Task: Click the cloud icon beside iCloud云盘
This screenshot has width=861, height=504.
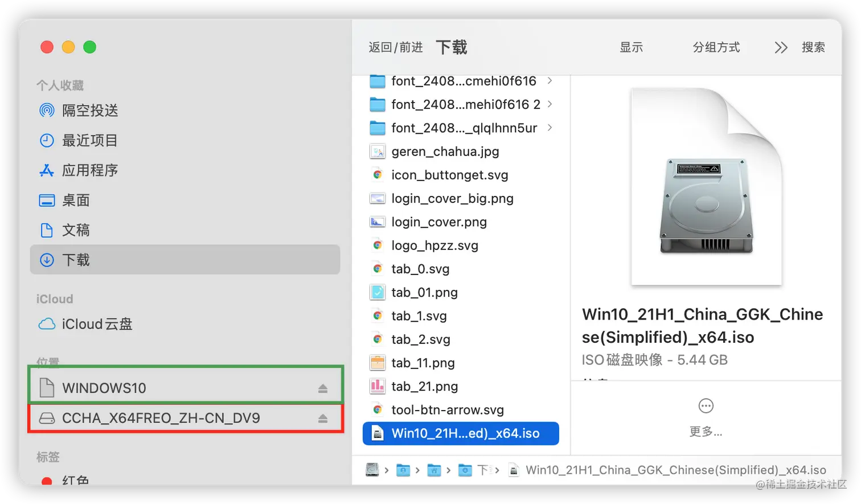Action: click(x=47, y=324)
